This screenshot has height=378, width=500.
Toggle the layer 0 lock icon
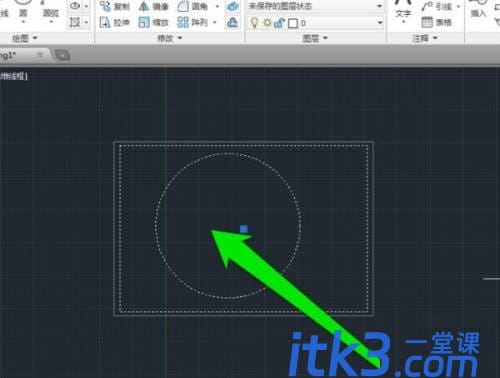(x=279, y=23)
